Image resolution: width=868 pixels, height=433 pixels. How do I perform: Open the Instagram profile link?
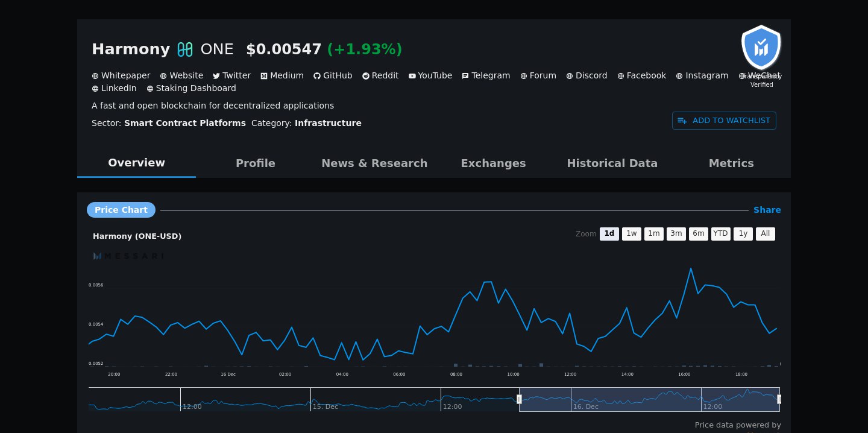click(702, 76)
